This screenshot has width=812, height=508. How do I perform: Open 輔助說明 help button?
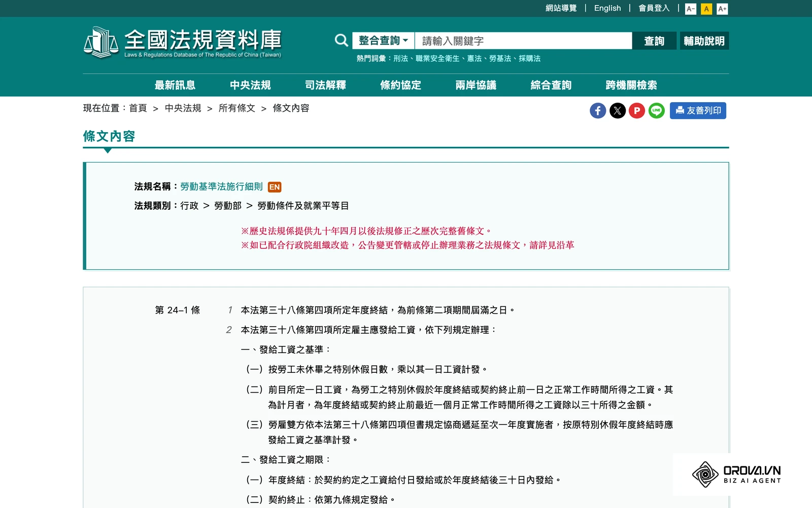pyautogui.click(x=704, y=41)
